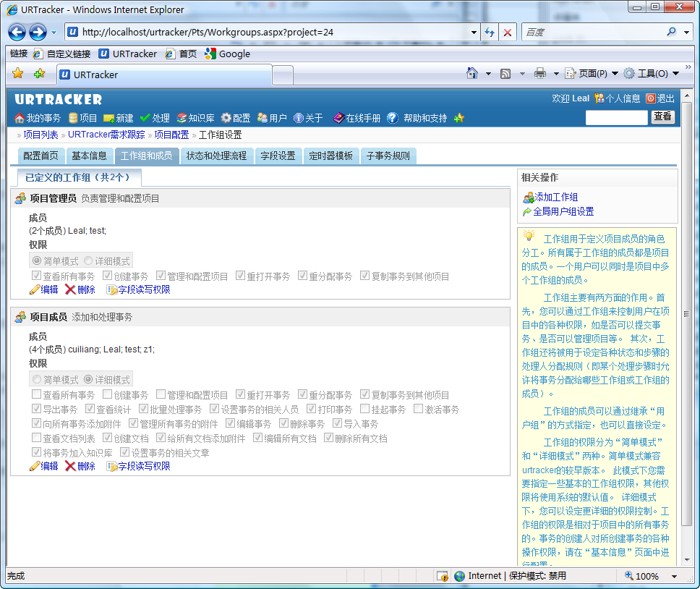Select 简单模式 radio under 项目成员
Screen dimensions: 700x589
click(37, 380)
